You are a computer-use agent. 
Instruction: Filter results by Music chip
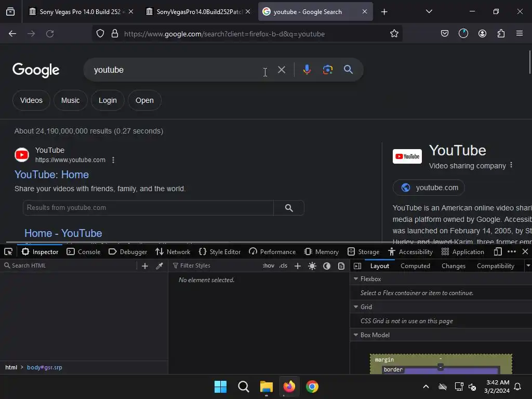point(70,100)
